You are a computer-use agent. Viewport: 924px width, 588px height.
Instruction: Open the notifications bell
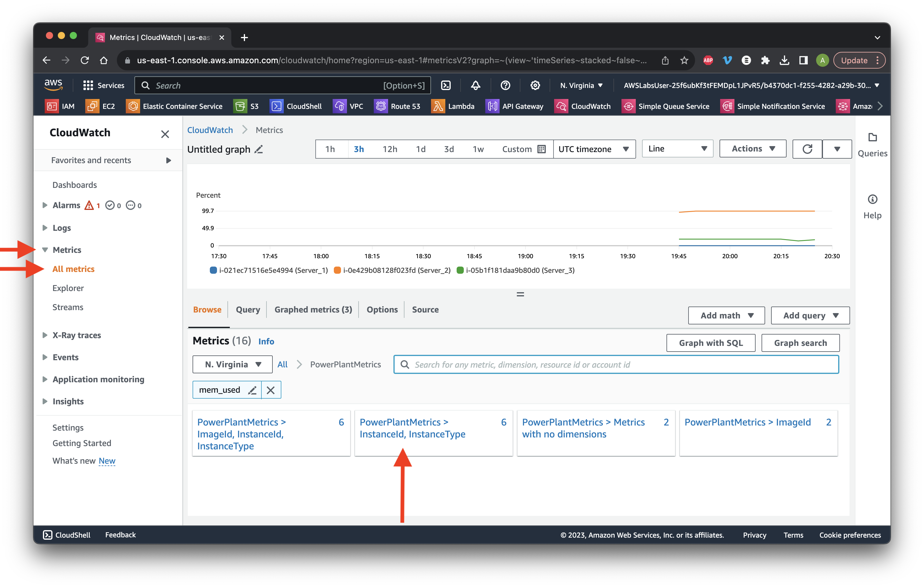point(475,85)
